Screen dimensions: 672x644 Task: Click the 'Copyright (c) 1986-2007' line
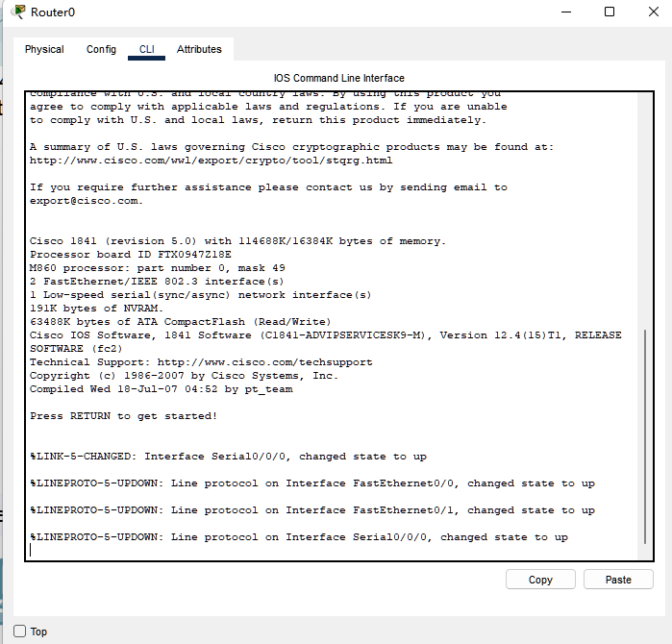click(184, 376)
